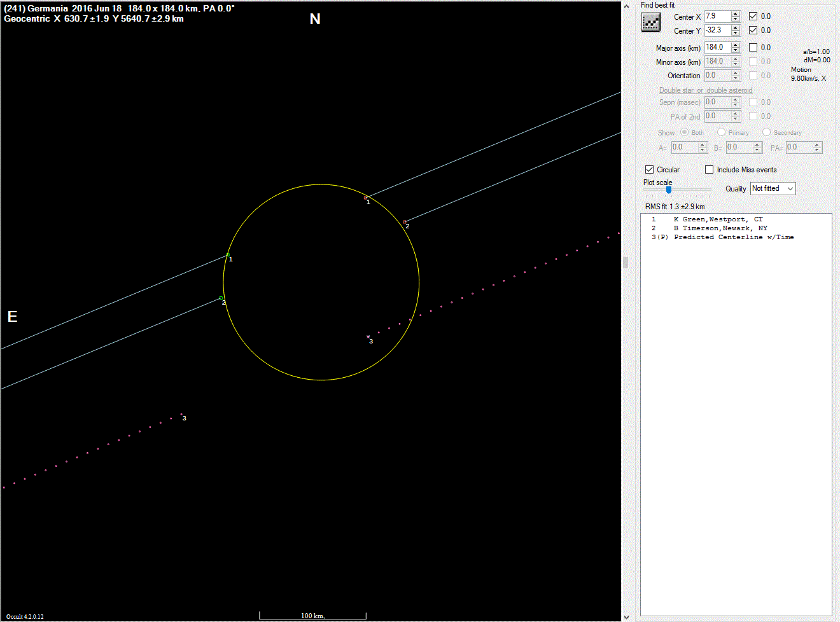Toggle the Center X fit checkbox

point(753,17)
